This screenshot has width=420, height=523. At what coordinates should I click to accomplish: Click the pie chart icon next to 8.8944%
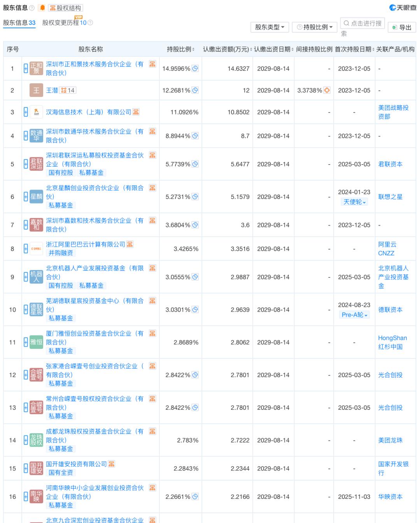(195, 136)
